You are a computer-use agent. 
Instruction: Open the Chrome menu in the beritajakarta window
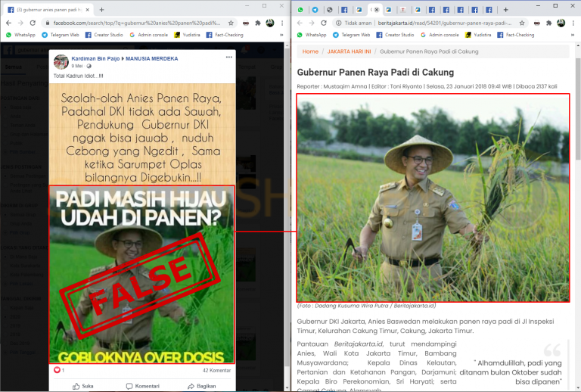573,23
